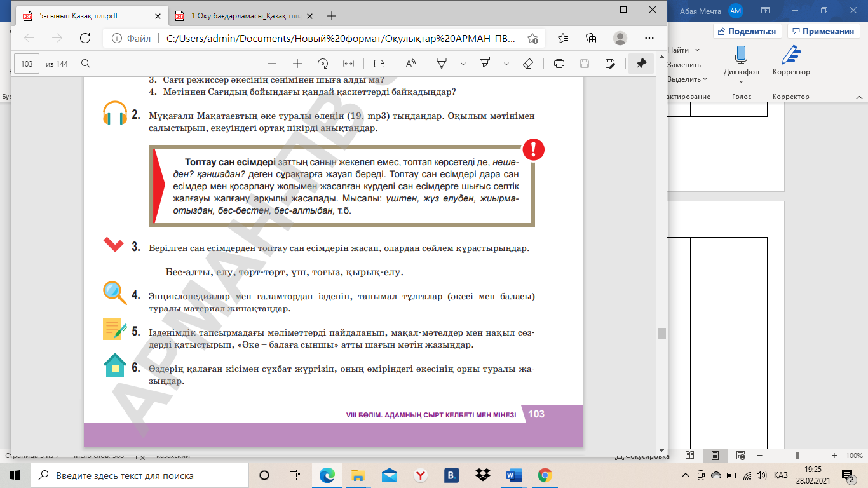Viewport: 868px width, 488px height.
Task: Click the Windows taskbar search box
Action: (x=139, y=475)
